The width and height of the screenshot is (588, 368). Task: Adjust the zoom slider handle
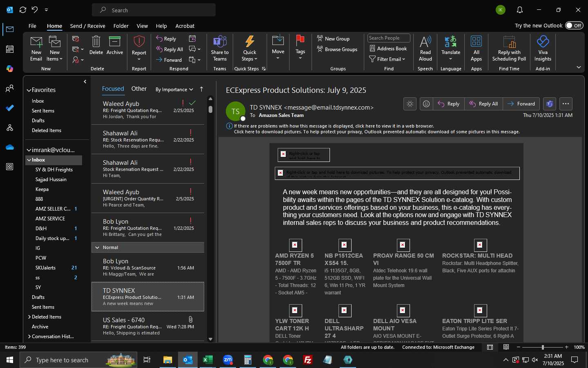(x=543, y=347)
